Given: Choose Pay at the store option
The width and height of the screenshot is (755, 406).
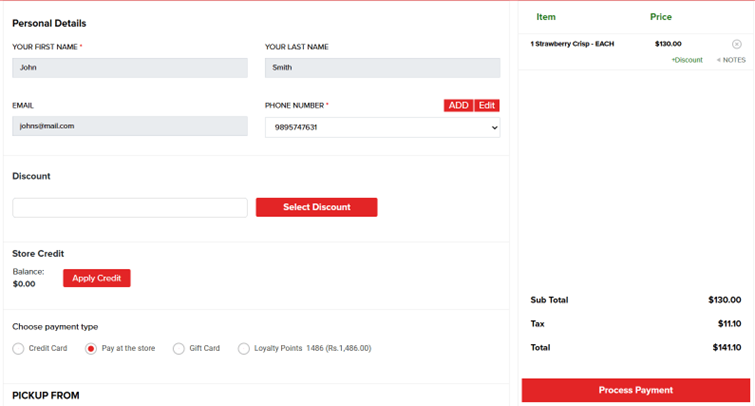Looking at the screenshot, I should pos(91,348).
